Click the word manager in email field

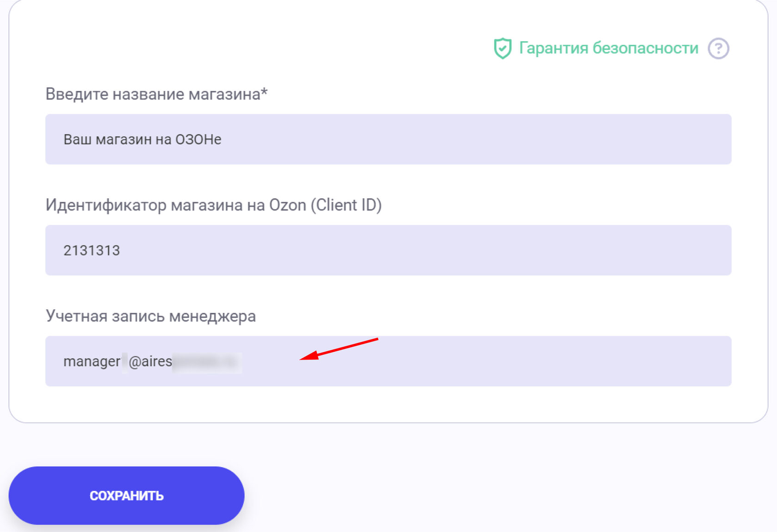92,361
